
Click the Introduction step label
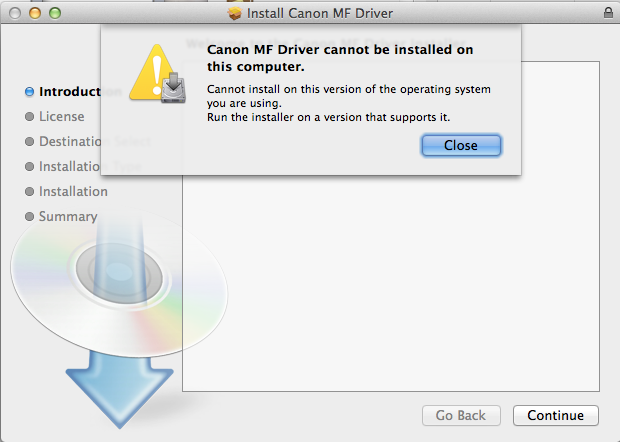pyautogui.click(x=70, y=92)
